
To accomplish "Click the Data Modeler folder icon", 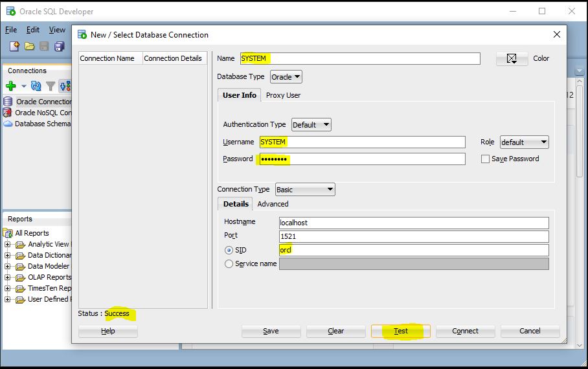I will 20,267.
